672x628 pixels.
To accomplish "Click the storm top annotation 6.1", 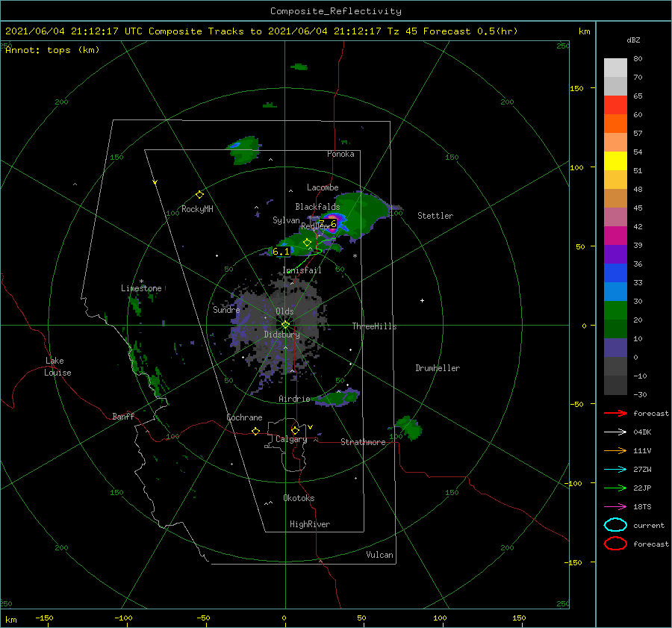I will 281,252.
